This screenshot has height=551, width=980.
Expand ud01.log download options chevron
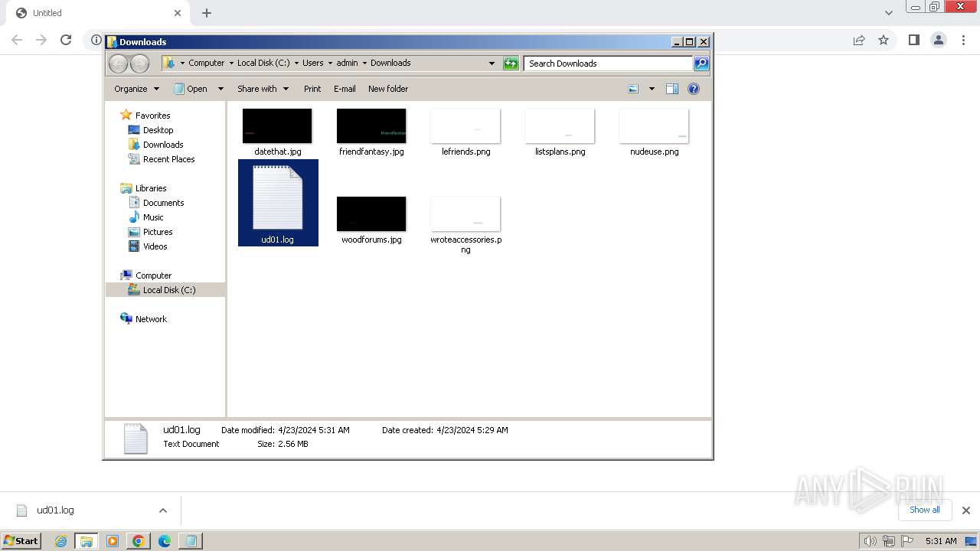163,510
